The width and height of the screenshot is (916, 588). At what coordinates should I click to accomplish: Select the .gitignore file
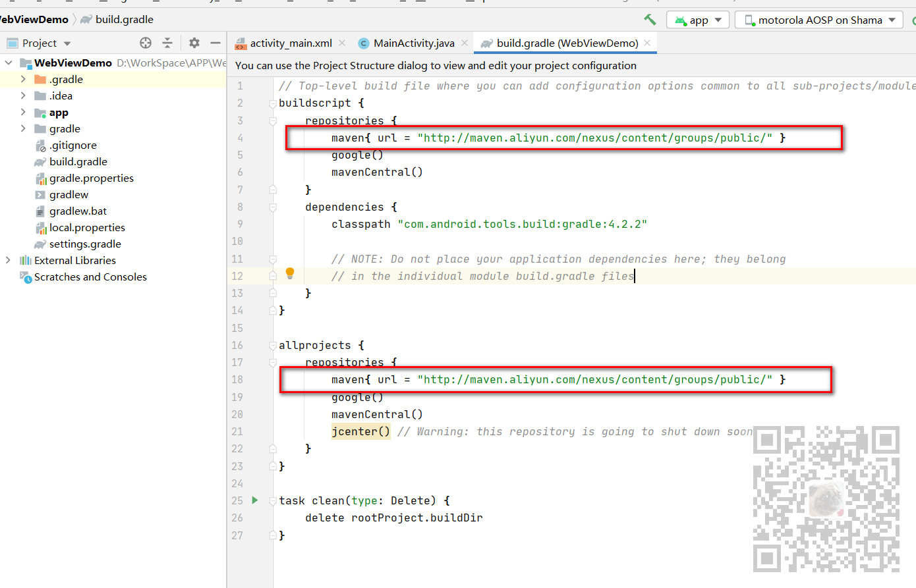coord(72,145)
